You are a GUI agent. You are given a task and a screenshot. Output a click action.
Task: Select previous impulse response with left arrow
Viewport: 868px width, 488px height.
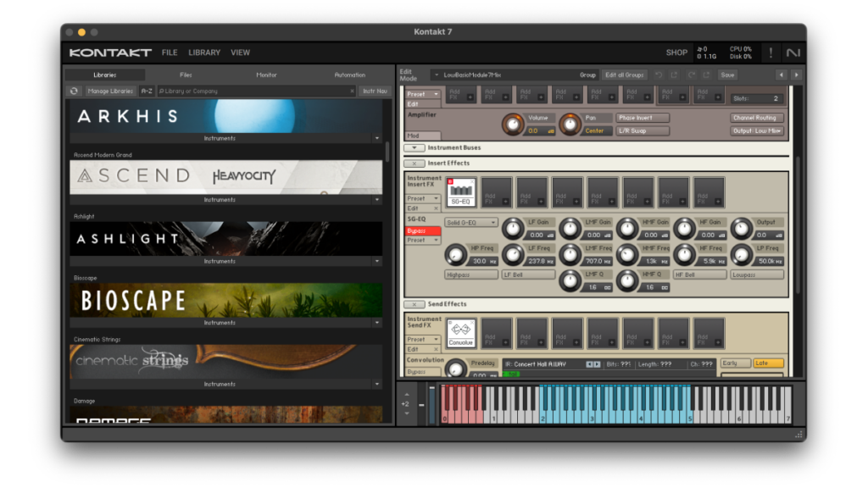point(590,364)
